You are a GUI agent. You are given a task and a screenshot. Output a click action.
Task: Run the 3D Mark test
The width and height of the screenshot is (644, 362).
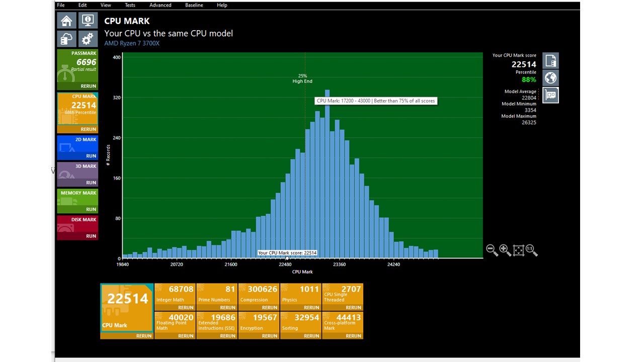(x=91, y=183)
